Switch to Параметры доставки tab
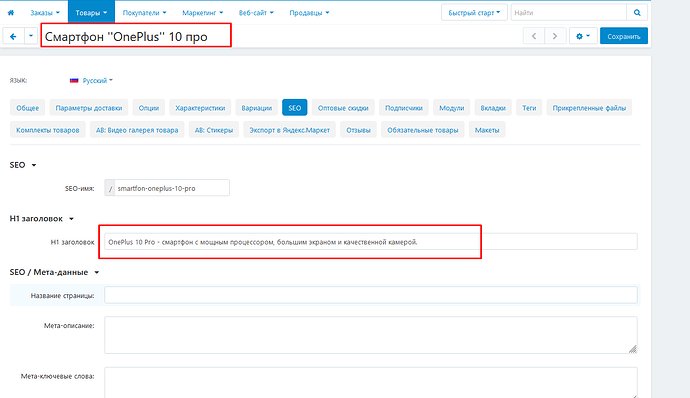 coord(88,108)
